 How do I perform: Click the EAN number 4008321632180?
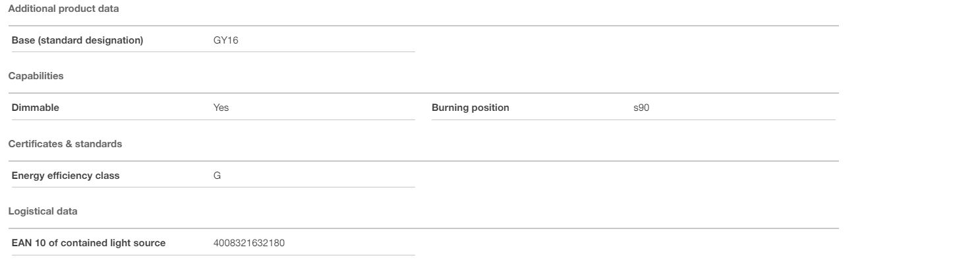pyautogui.click(x=249, y=243)
